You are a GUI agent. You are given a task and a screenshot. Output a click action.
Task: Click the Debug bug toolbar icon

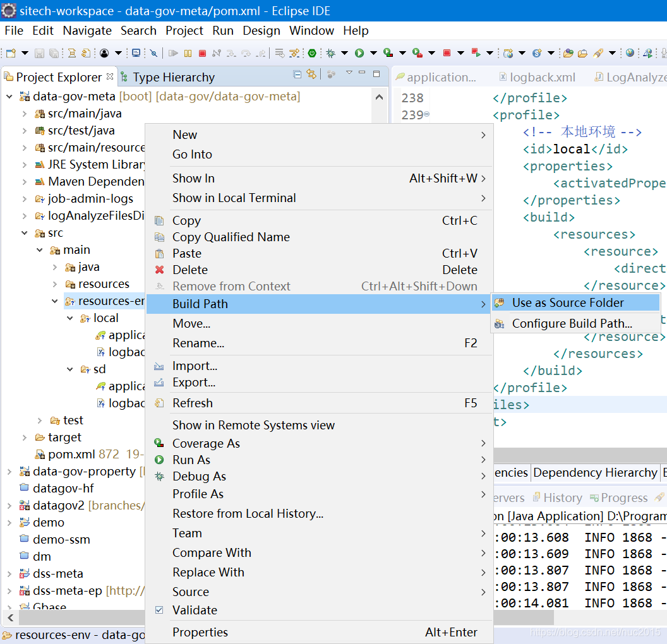(x=330, y=53)
